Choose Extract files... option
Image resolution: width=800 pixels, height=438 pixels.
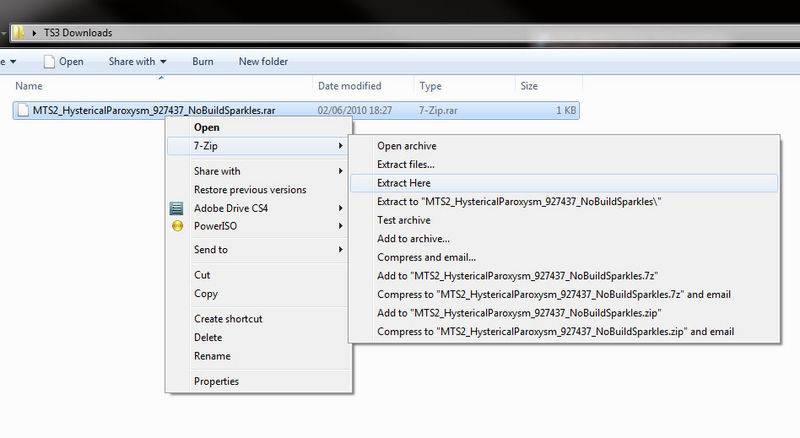(x=406, y=164)
